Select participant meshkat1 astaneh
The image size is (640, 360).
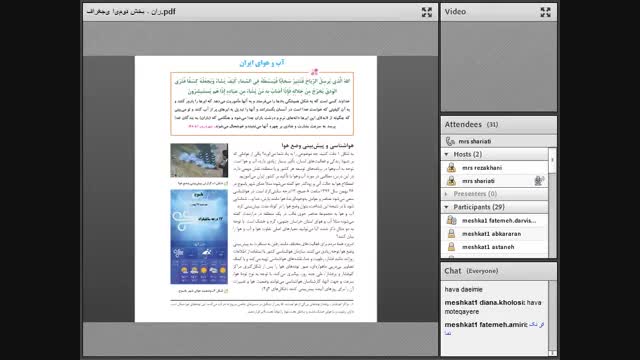(x=494, y=247)
